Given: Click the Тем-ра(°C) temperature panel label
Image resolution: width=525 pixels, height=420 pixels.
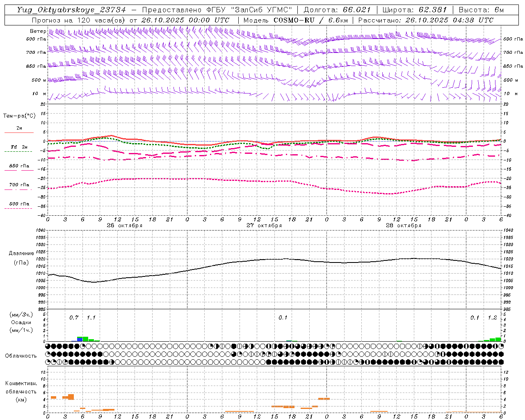Looking at the screenshot, I should [19, 116].
